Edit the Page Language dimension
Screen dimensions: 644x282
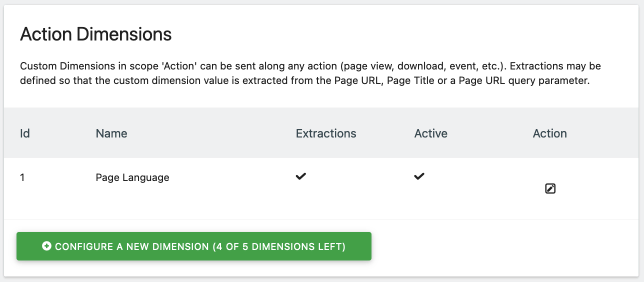click(x=550, y=188)
